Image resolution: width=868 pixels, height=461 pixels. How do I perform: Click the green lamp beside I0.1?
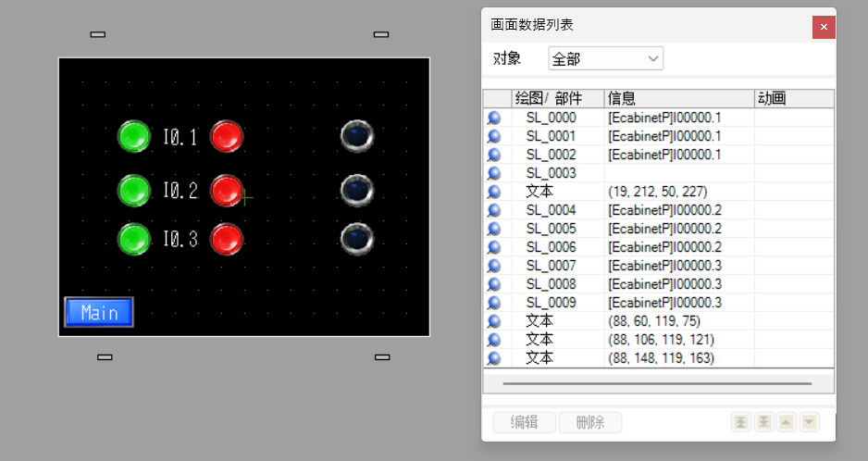(134, 137)
